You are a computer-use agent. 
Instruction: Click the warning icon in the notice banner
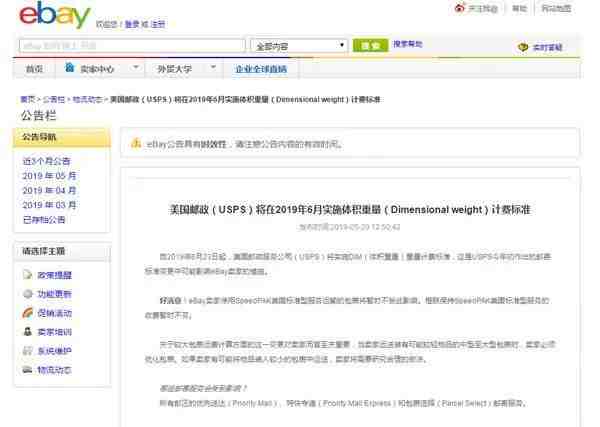click(136, 143)
